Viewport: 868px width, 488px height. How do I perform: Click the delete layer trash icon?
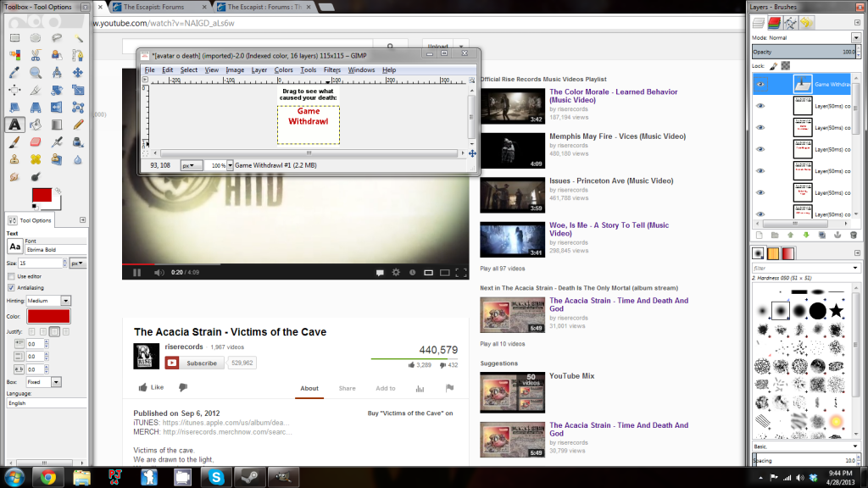pos(853,236)
